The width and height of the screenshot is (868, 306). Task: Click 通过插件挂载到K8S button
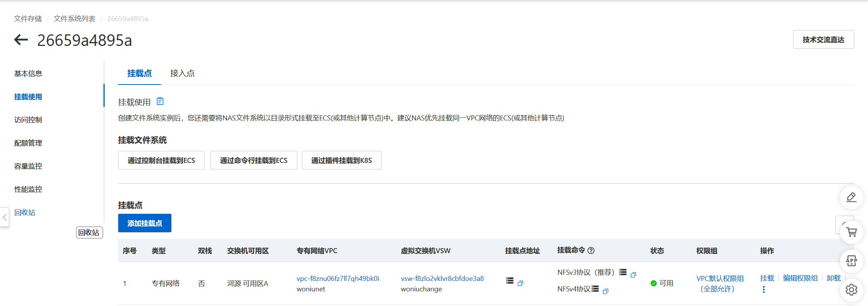click(342, 160)
